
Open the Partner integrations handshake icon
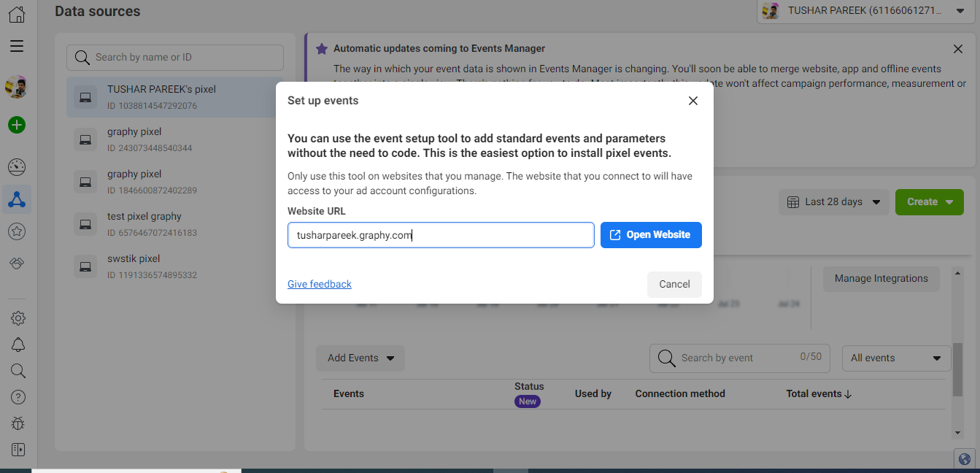17,264
